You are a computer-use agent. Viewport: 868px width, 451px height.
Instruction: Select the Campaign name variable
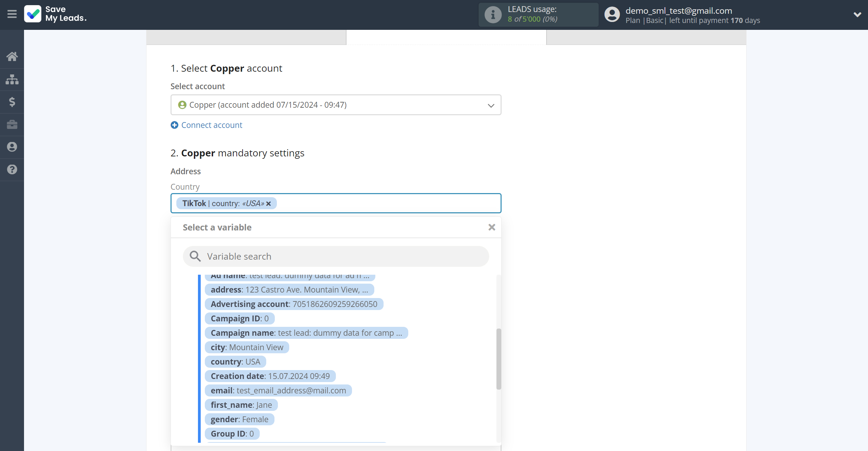click(x=306, y=333)
